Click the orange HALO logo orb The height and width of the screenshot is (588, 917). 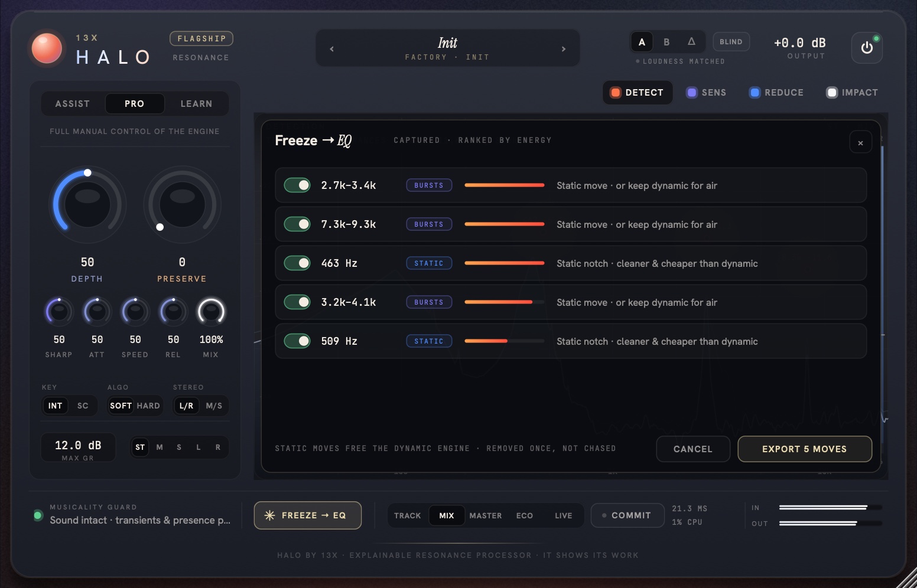click(x=47, y=48)
